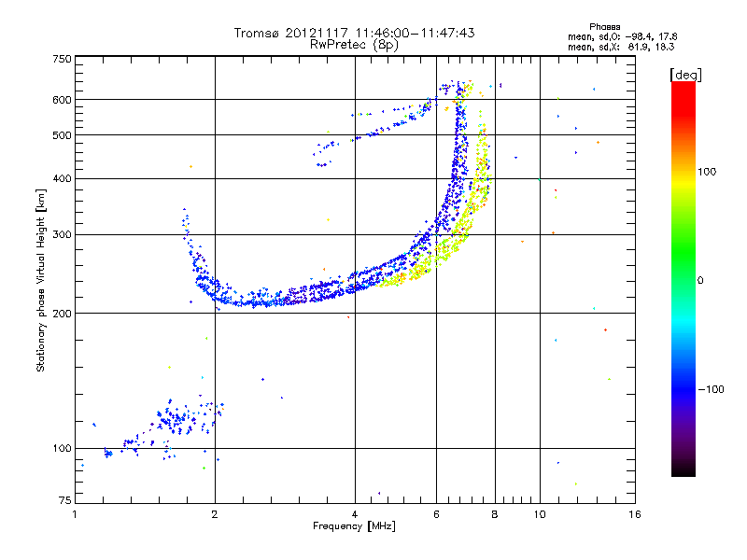Click the x-axis label '4'
The width and height of the screenshot is (747, 560).
pos(355,514)
